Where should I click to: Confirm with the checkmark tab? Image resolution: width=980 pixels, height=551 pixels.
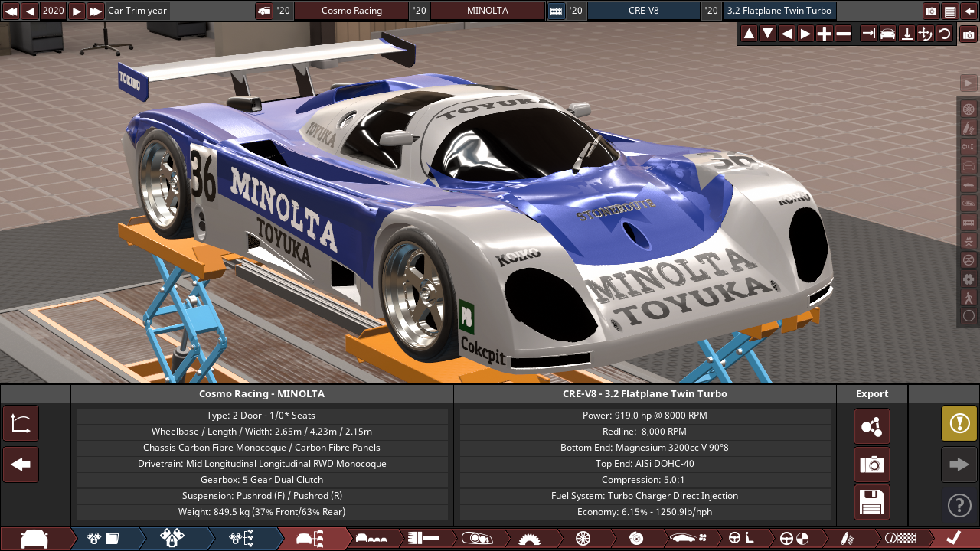click(953, 538)
